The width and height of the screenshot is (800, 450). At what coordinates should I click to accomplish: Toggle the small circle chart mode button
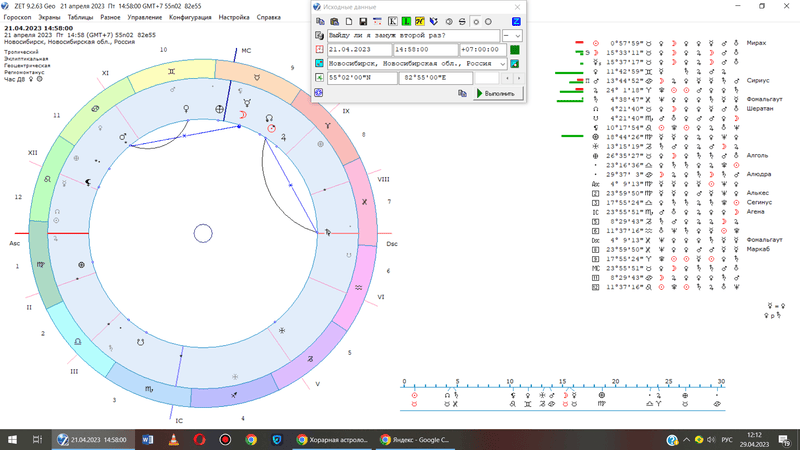pos(476,21)
